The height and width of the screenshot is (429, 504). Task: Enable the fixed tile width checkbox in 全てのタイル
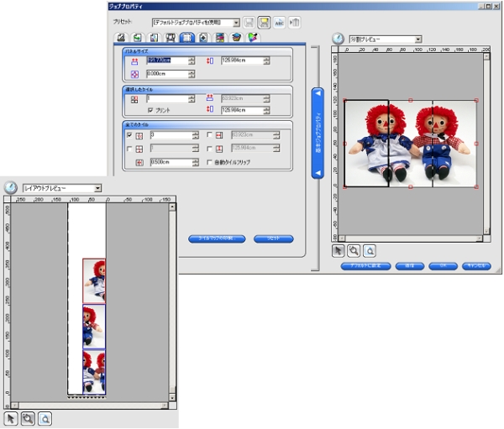click(209, 135)
